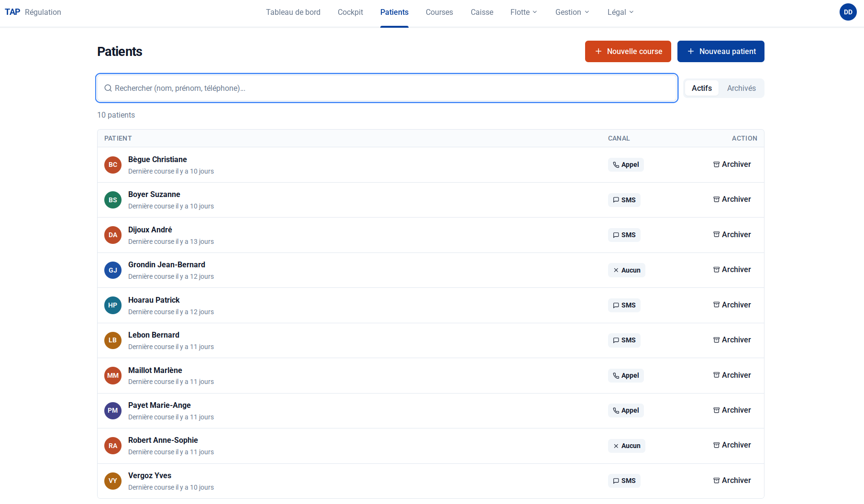The width and height of the screenshot is (864, 504).
Task: Go to the Cockpit tab
Action: click(x=350, y=12)
